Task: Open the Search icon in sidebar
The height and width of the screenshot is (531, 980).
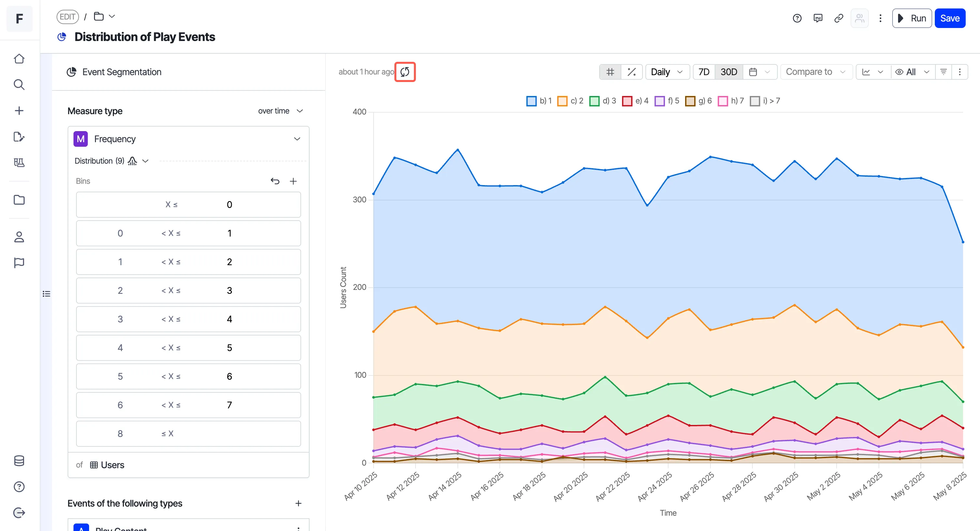Action: point(19,85)
